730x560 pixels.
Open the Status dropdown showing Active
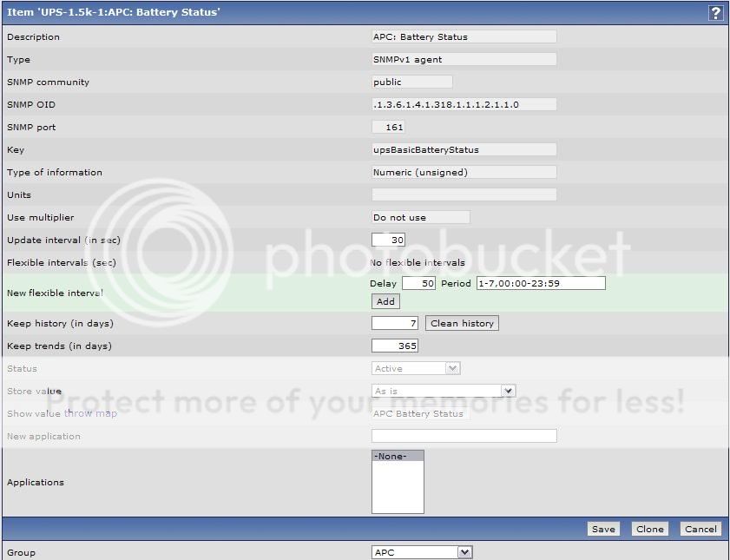pyautogui.click(x=416, y=368)
